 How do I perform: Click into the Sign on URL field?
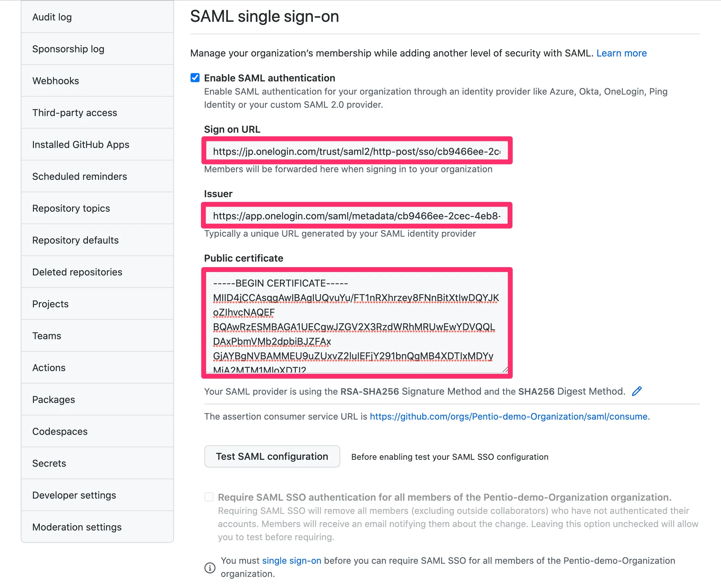click(x=357, y=151)
